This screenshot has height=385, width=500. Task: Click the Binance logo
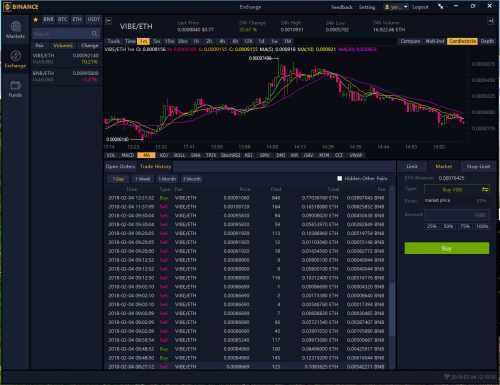pos(21,7)
